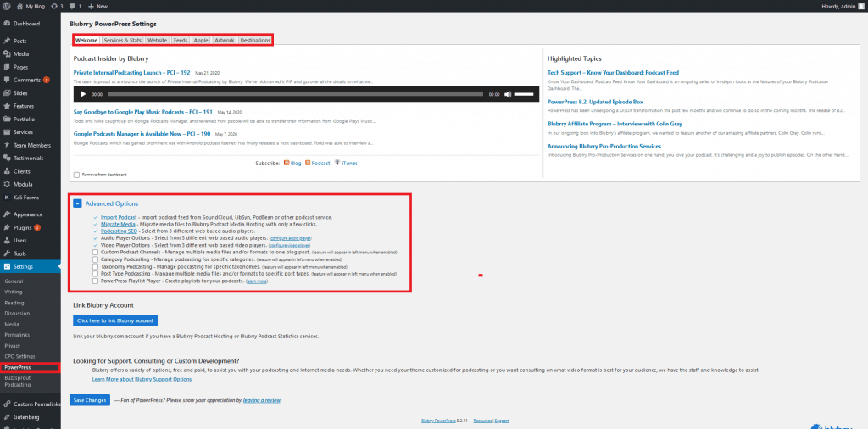Open Learn More about Blubrry Support Options
Viewport: 868px width, 429px height.
click(x=142, y=379)
